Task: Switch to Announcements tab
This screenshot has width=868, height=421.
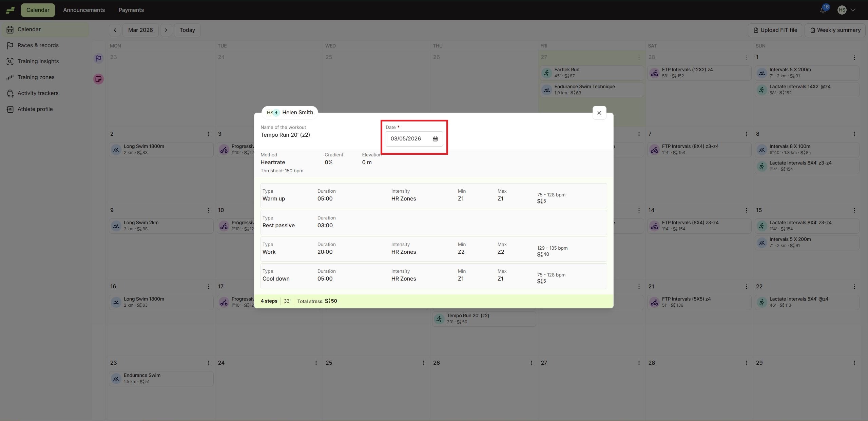Action: click(84, 10)
